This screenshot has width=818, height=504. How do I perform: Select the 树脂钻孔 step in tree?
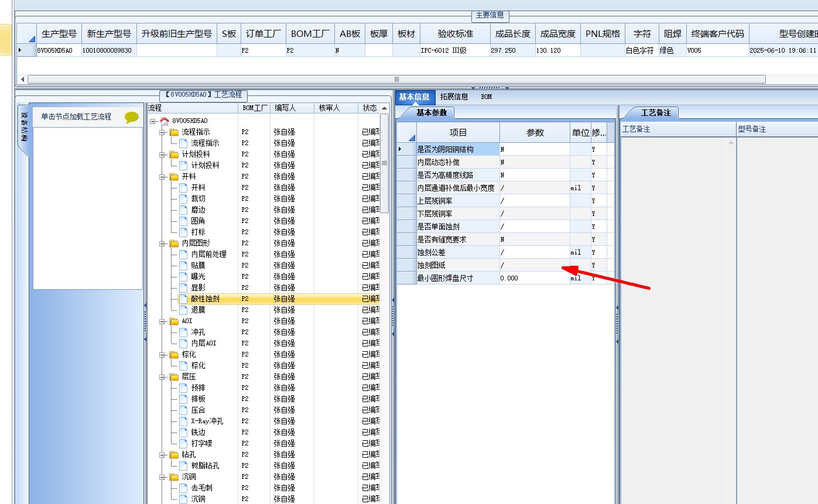(205, 465)
